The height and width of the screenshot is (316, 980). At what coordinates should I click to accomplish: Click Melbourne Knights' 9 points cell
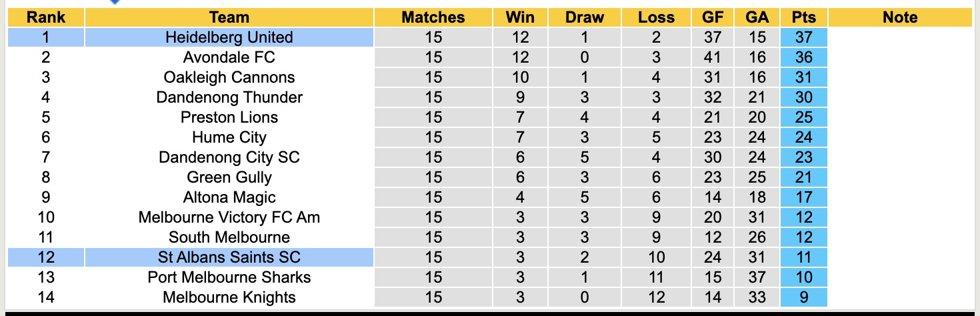(804, 297)
